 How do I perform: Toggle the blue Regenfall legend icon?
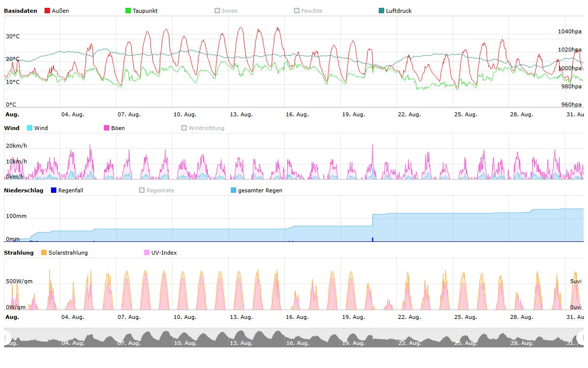(54, 190)
